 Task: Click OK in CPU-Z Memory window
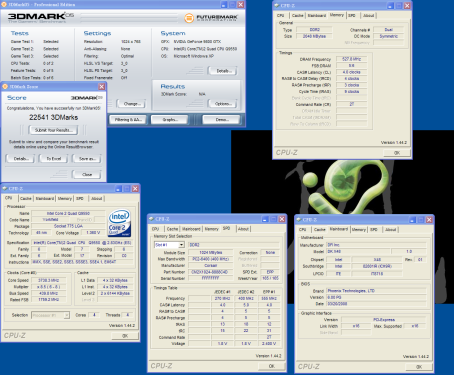pyautogui.click(x=397, y=153)
